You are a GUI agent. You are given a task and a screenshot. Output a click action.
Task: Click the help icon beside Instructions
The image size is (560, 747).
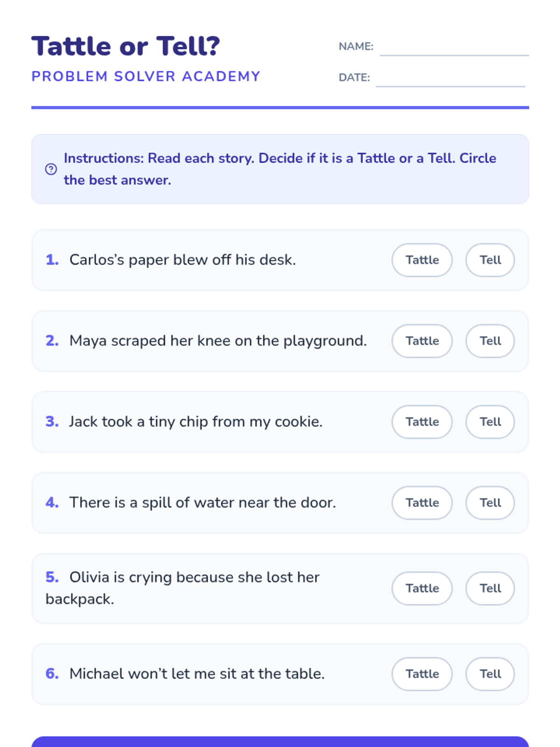(51, 169)
